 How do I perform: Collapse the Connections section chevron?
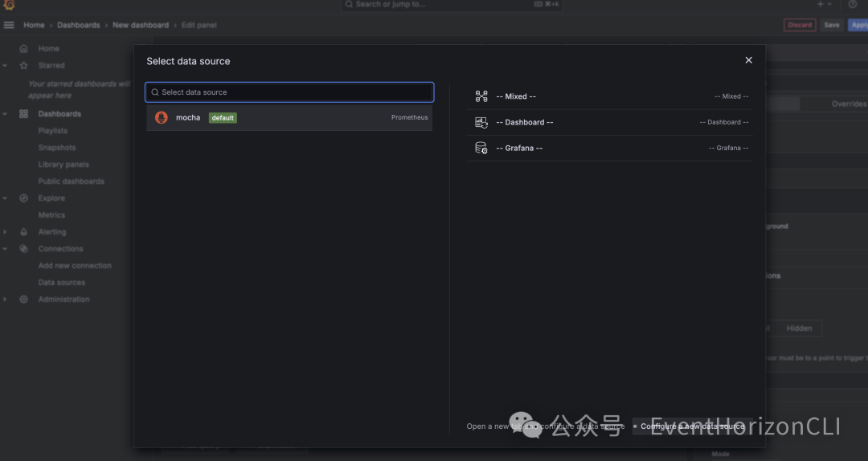(5, 249)
